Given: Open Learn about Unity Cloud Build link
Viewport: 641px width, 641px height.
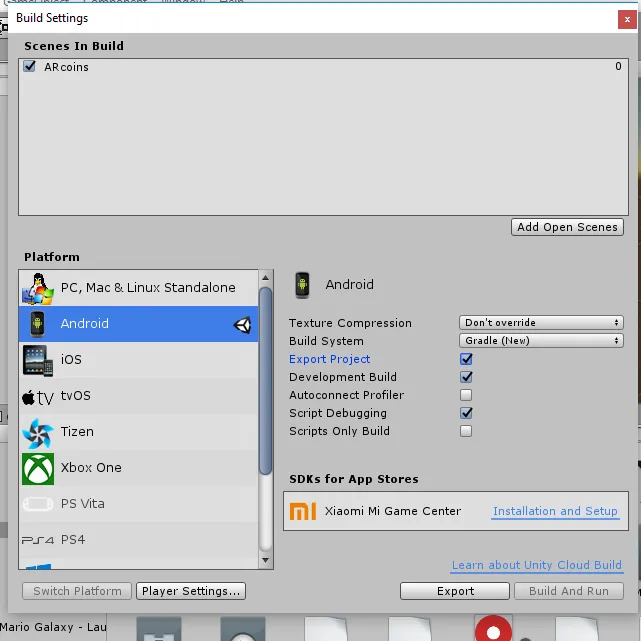Looking at the screenshot, I should (537, 565).
